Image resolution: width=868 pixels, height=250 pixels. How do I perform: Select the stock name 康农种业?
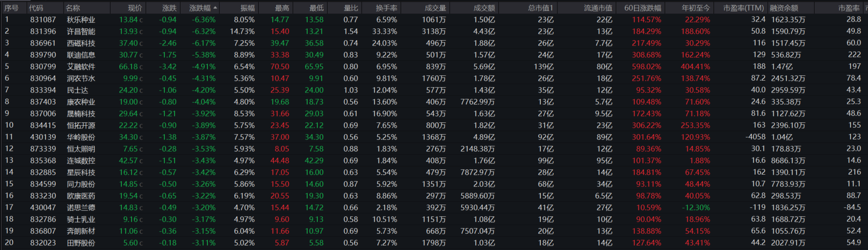point(81,102)
